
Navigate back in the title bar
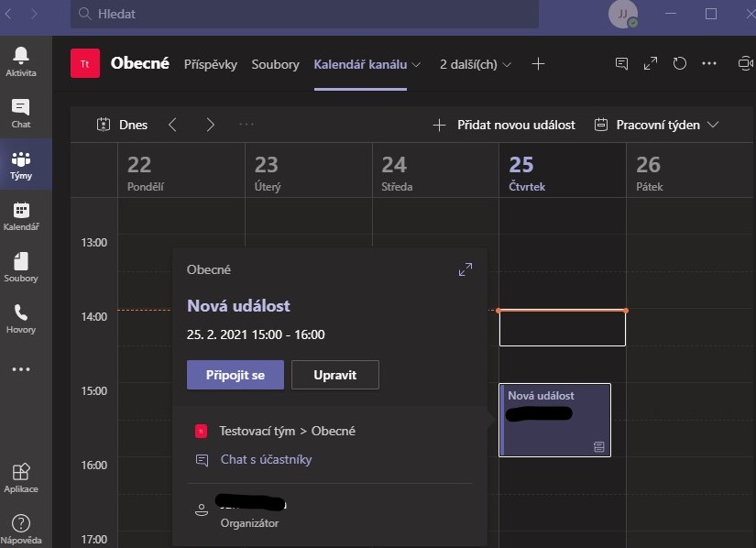tap(7, 14)
